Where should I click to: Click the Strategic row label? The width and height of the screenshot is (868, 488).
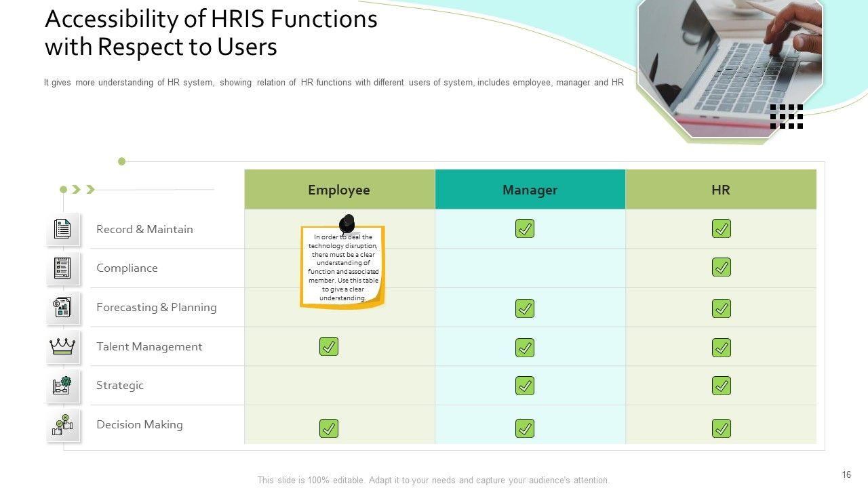[120, 386]
